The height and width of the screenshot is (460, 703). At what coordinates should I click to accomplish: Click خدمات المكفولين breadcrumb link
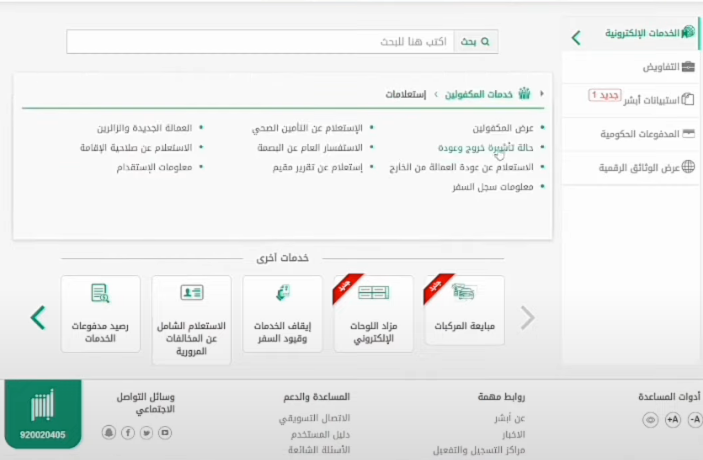click(478, 94)
